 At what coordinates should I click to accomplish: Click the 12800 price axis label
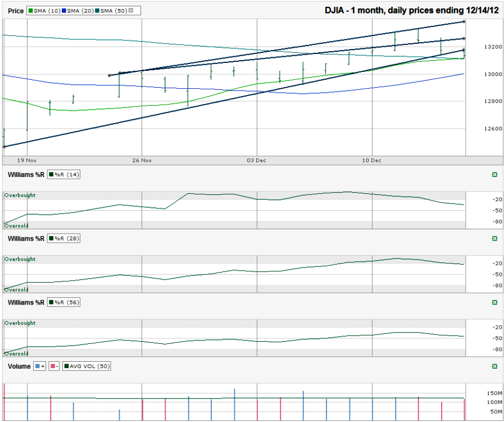point(493,101)
